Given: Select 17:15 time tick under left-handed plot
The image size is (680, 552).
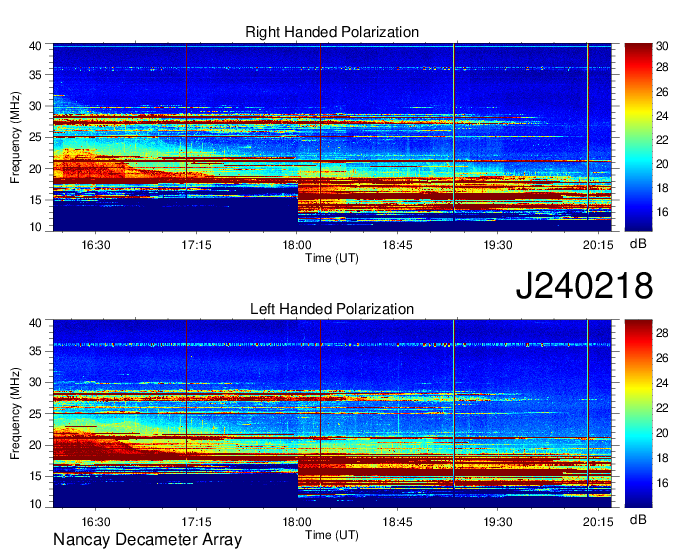Looking at the screenshot, I should click(196, 522).
